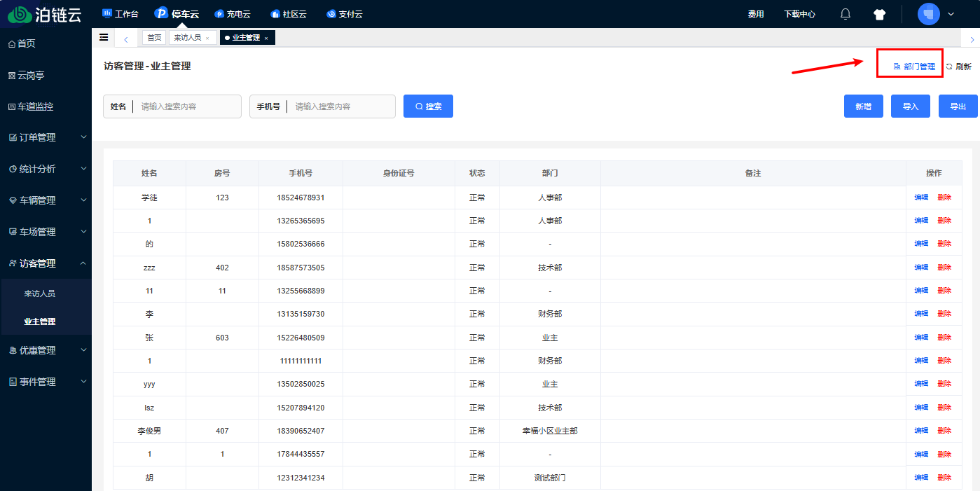Click 删除 for the yyy row
This screenshot has height=491, width=980.
pyautogui.click(x=944, y=384)
